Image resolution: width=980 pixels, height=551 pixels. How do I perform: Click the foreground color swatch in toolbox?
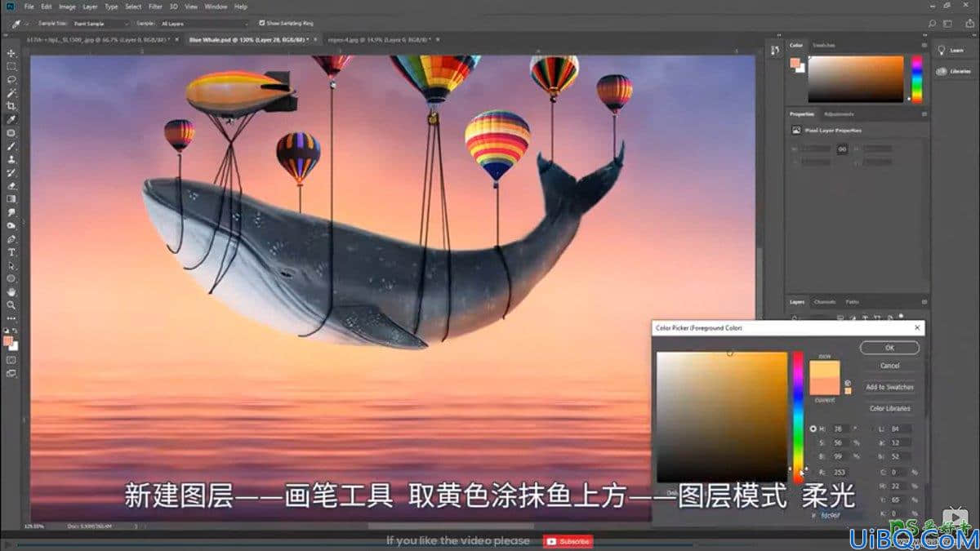tap(9, 340)
